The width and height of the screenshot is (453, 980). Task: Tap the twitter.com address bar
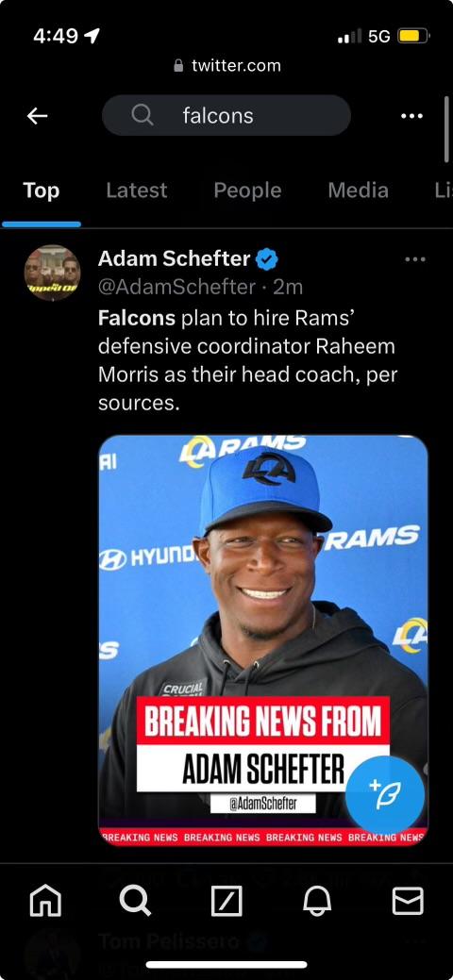click(227, 66)
